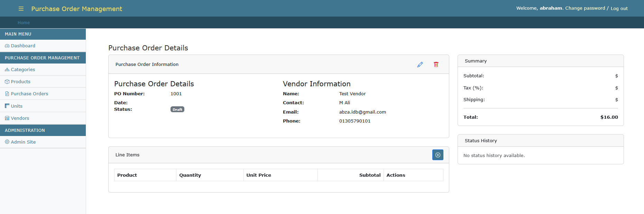This screenshot has width=644, height=214.
Task: Select vendor name Test Vendor
Action: (352, 94)
